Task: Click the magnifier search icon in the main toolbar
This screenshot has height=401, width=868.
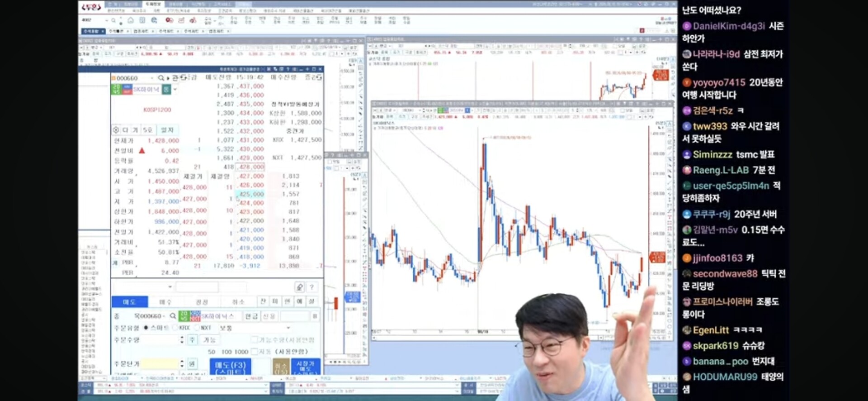Action: coord(113,20)
